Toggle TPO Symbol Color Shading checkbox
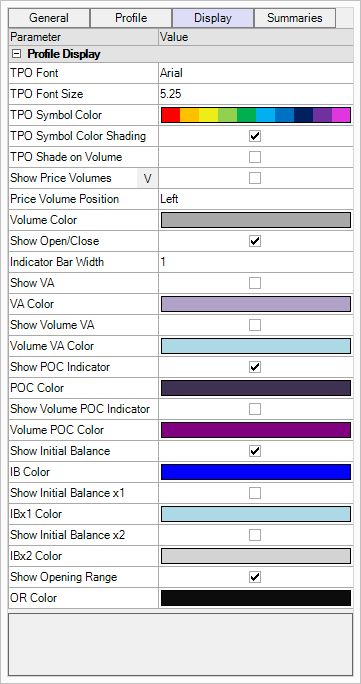 point(255,136)
